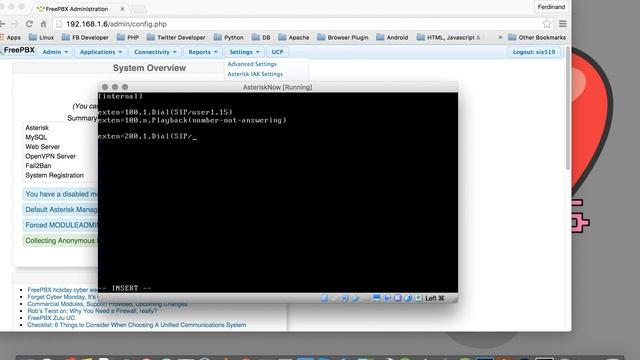Image resolution: width=640 pixels, height=360 pixels.
Task: Reload the FreePBX page in the browser
Action: click(29, 24)
